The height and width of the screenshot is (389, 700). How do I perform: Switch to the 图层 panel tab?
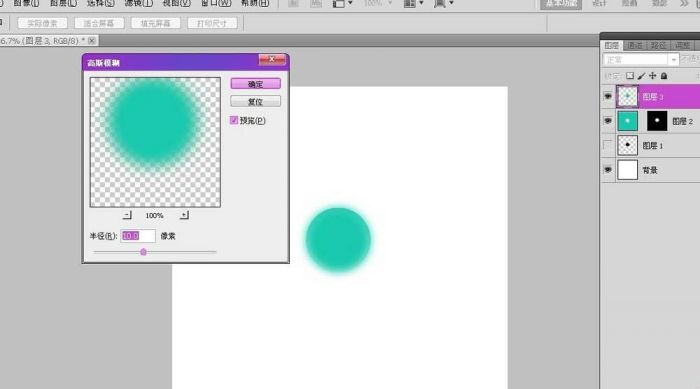[x=612, y=46]
